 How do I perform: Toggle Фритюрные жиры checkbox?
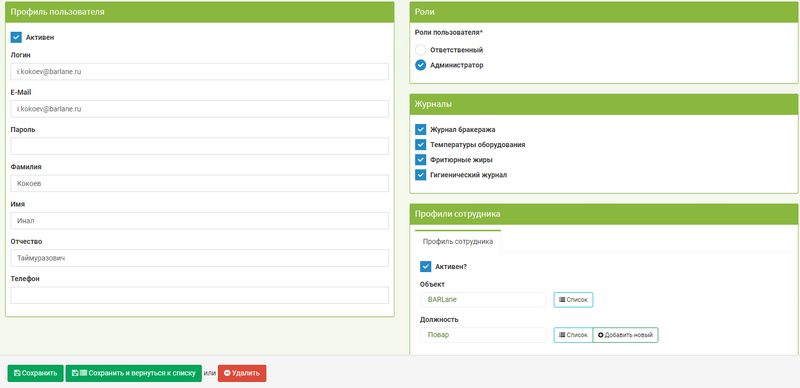(420, 160)
